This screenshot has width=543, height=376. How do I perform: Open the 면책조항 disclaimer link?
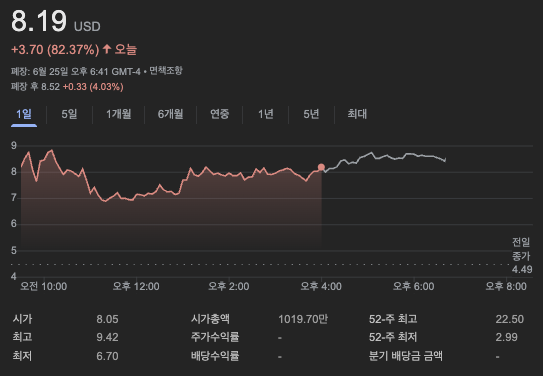[166, 71]
